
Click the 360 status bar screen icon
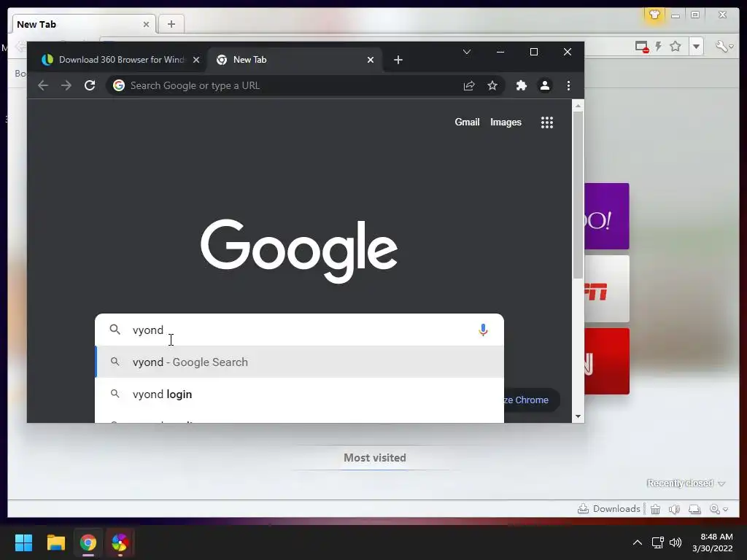[x=694, y=509]
